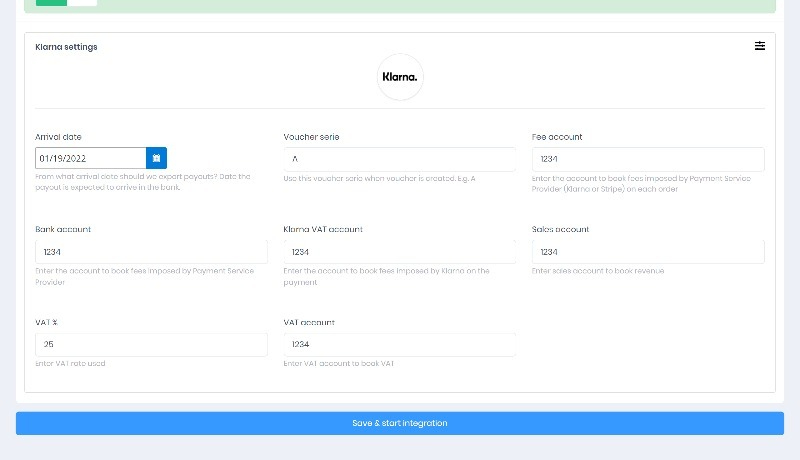
Task: Edit the Sales account field
Action: tap(648, 252)
